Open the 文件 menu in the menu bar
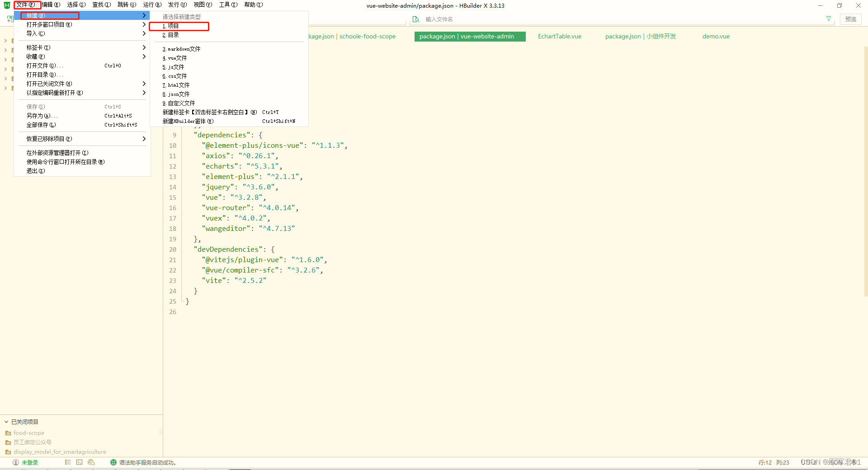This screenshot has height=470, width=868. click(x=26, y=5)
